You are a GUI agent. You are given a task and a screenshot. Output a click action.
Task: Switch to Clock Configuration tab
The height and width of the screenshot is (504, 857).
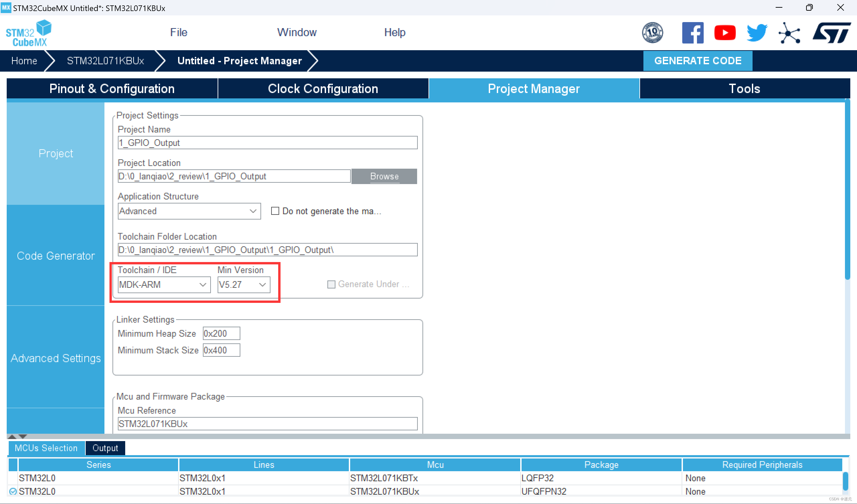[323, 88]
